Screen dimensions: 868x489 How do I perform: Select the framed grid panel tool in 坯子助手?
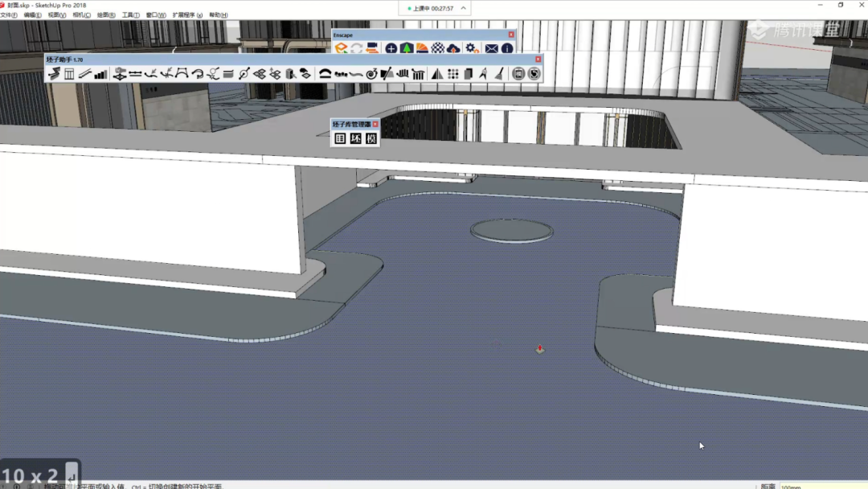coord(69,74)
